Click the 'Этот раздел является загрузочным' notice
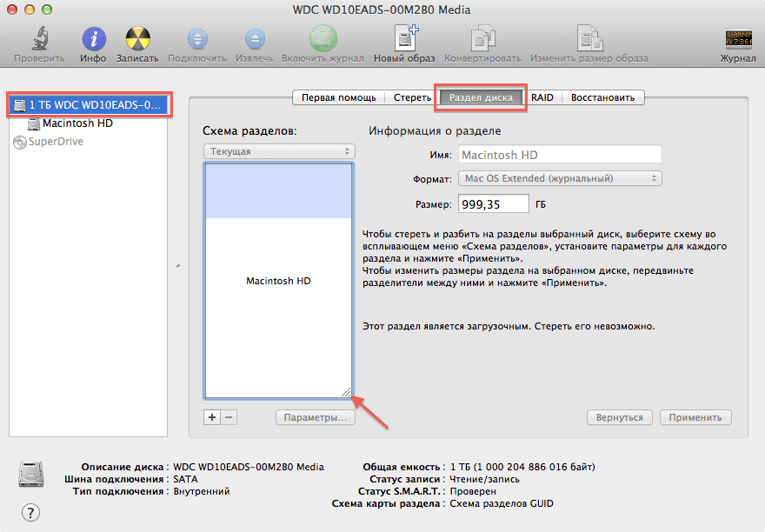Viewport: 765px width, 532px height. (x=509, y=326)
